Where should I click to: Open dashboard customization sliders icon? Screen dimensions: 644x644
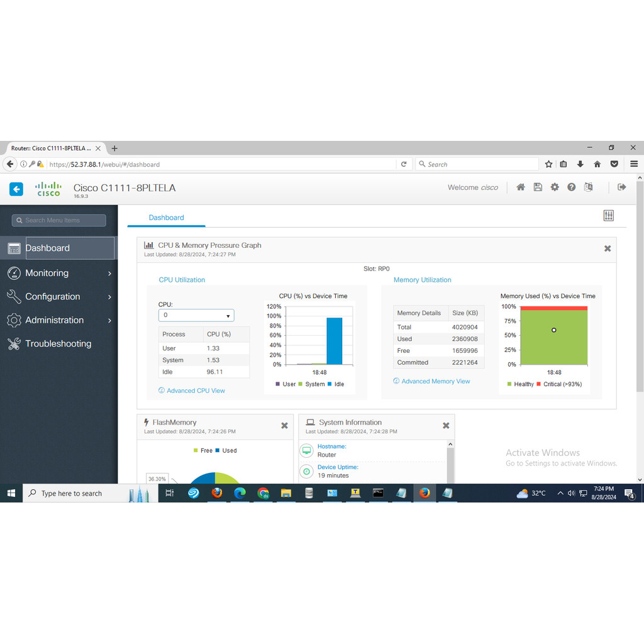tap(608, 215)
